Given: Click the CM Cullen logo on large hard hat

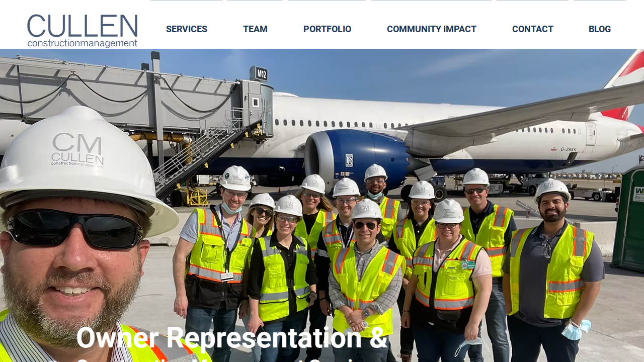Looking at the screenshot, I should pos(77,150).
